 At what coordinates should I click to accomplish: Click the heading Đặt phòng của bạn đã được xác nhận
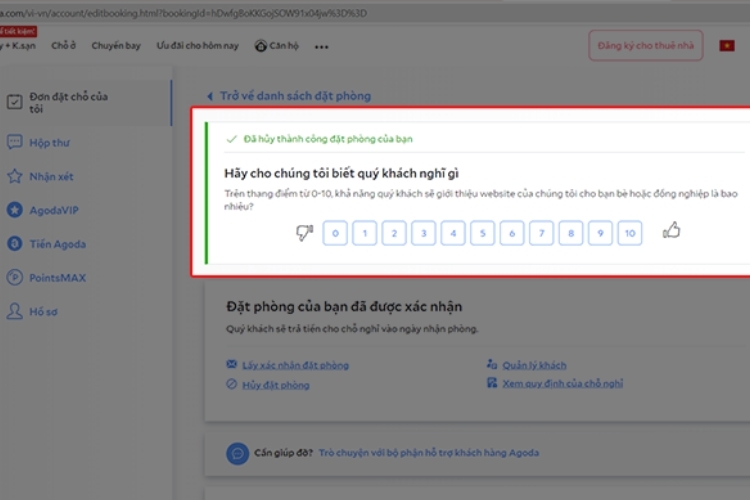[x=344, y=306]
